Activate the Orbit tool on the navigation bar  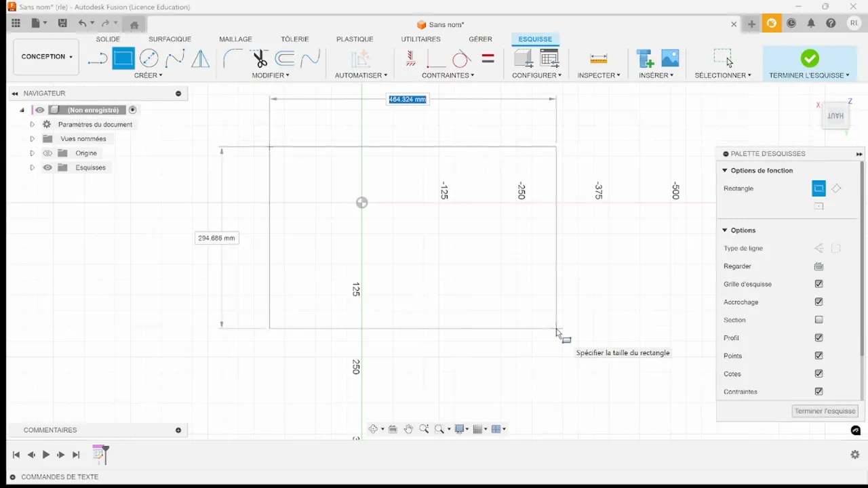374,428
